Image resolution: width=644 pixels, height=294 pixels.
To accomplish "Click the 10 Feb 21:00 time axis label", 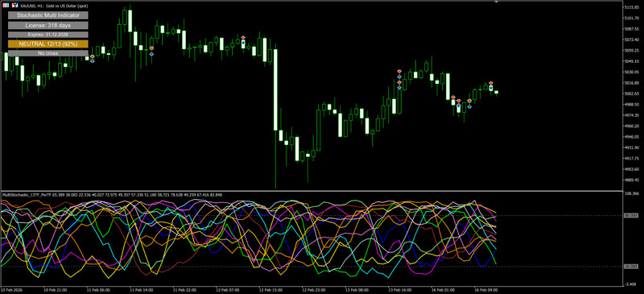I will click(55, 290).
